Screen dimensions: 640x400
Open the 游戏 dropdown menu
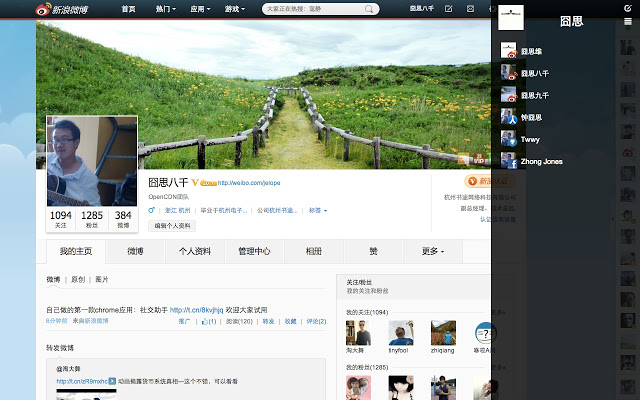tap(235, 9)
